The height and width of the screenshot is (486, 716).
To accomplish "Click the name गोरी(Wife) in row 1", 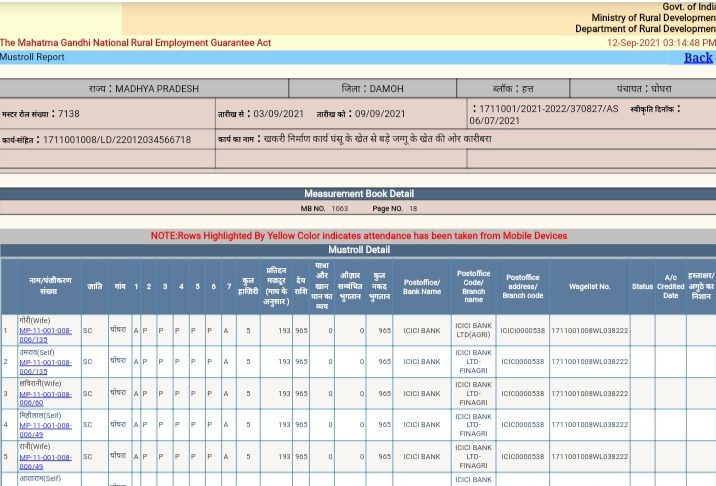I will [x=35, y=320].
